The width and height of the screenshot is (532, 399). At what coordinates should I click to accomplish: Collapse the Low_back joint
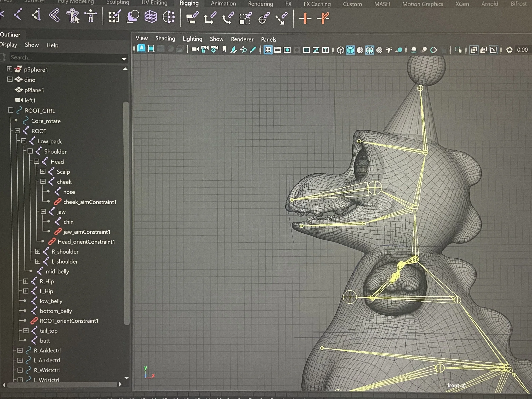pyautogui.click(x=24, y=141)
